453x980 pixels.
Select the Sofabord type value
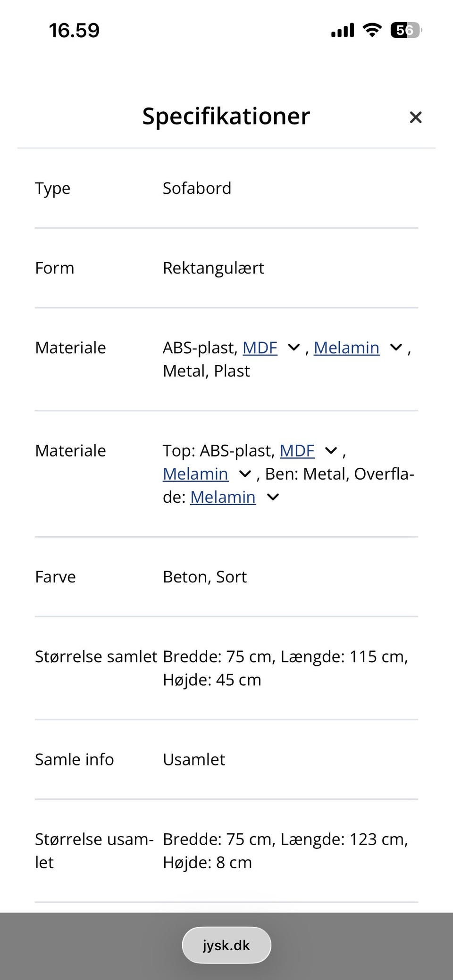click(x=197, y=189)
